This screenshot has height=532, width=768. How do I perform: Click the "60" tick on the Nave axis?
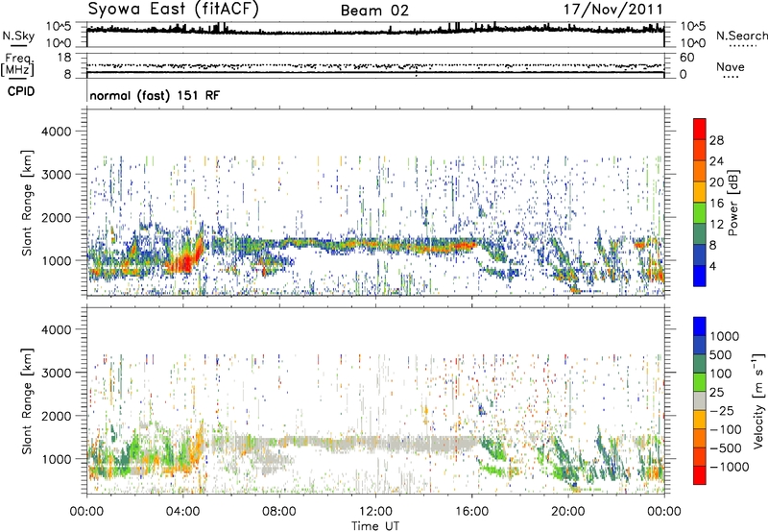(x=687, y=58)
